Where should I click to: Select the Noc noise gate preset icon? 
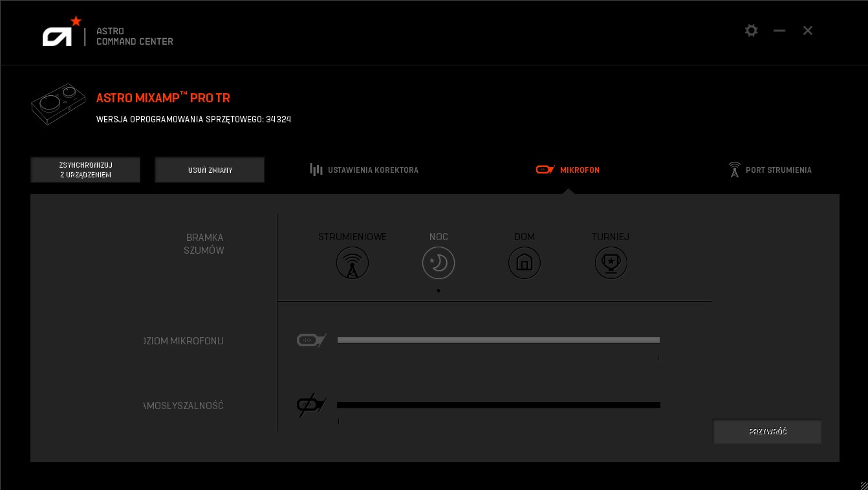click(x=439, y=263)
